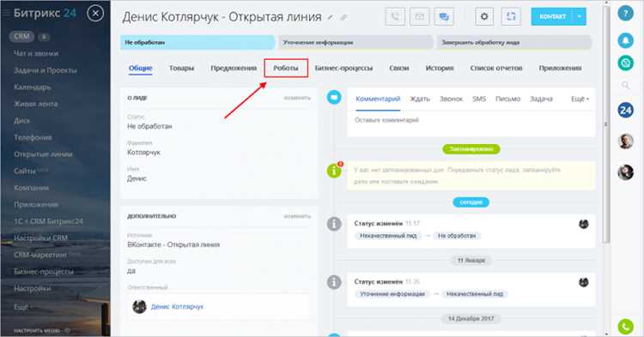Open the phone call icon in header
This screenshot has height=337, width=644.
[395, 16]
